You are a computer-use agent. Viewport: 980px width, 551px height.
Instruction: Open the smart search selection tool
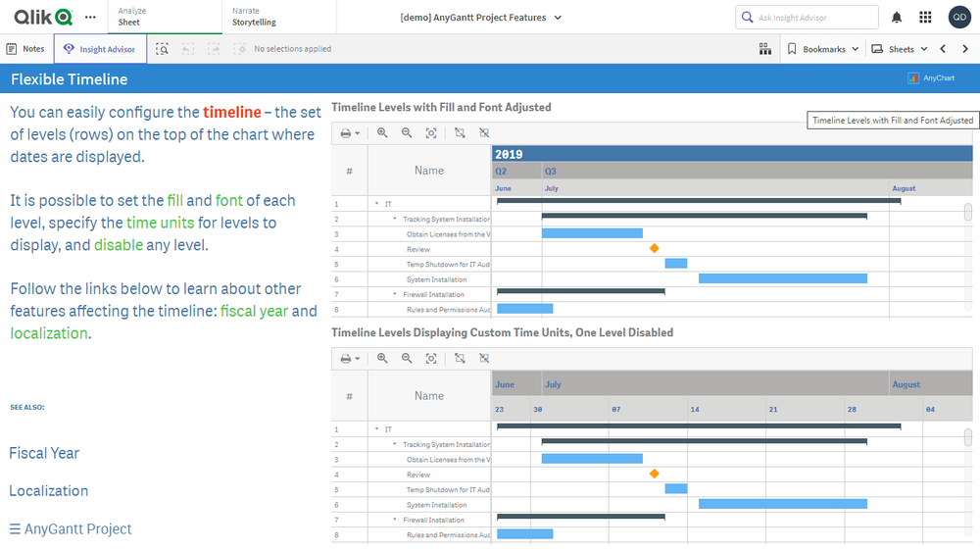163,49
